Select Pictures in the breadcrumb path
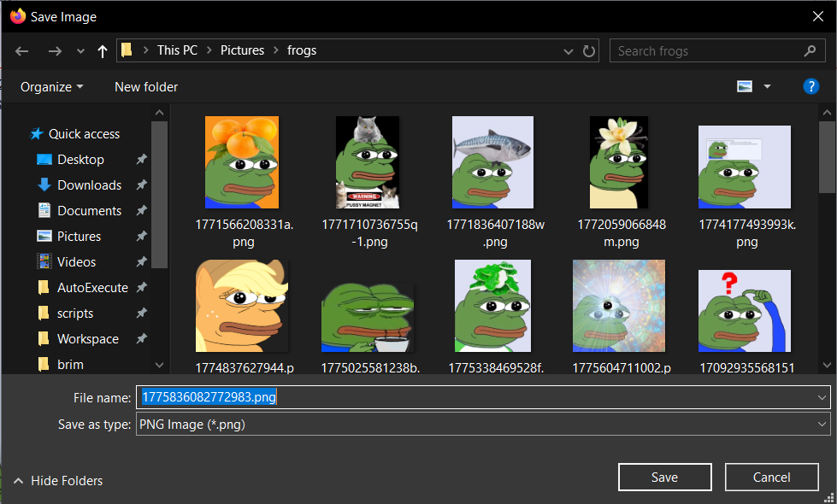The height and width of the screenshot is (504, 837). click(242, 50)
